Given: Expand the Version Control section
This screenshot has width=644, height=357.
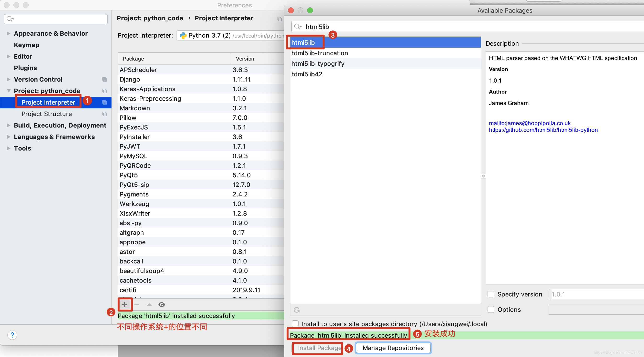Looking at the screenshot, I should [x=9, y=79].
